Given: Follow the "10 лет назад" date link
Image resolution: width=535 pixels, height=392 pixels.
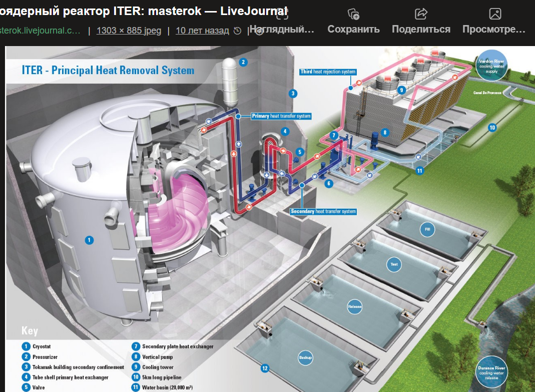Looking at the screenshot, I should [x=202, y=31].
